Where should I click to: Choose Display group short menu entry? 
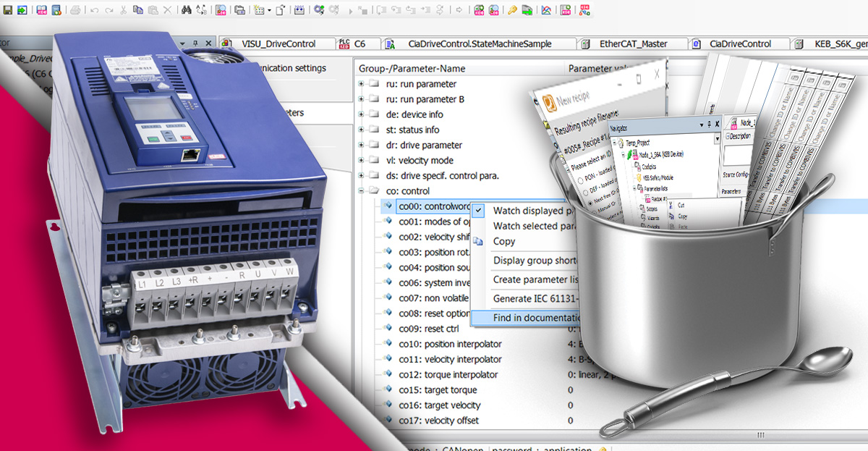(536, 261)
